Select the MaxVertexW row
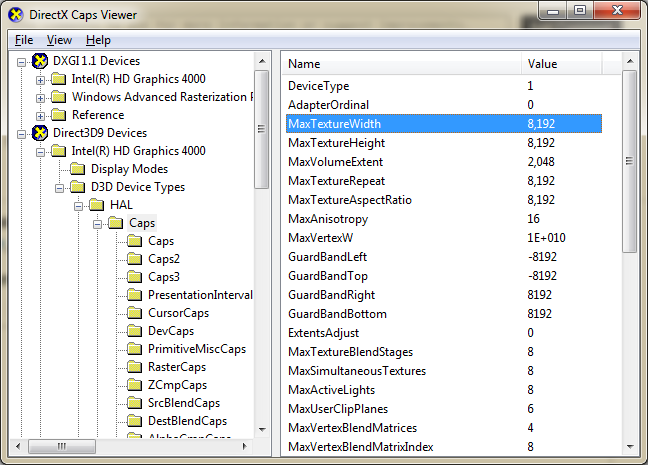 [444, 238]
